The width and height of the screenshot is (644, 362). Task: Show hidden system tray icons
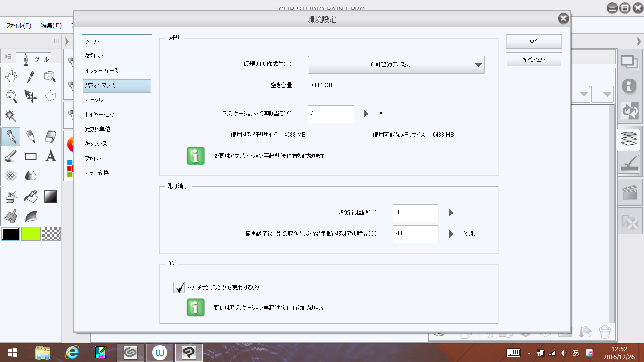click(x=529, y=353)
